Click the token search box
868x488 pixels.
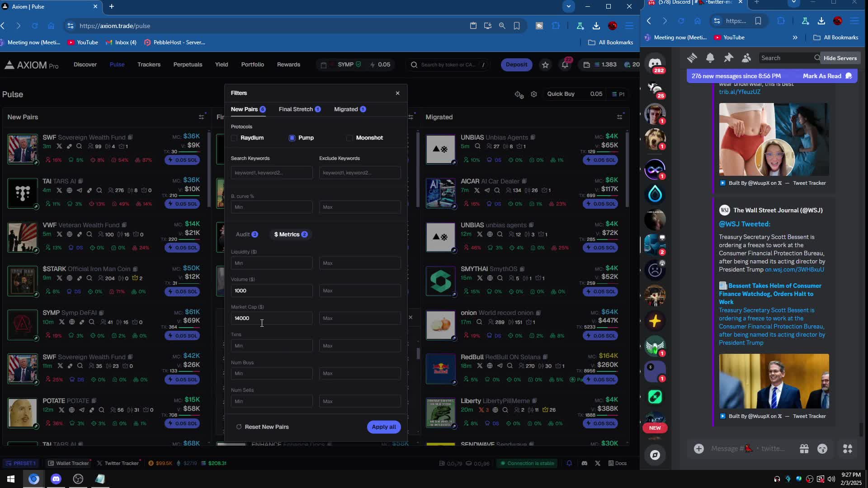[448, 65]
